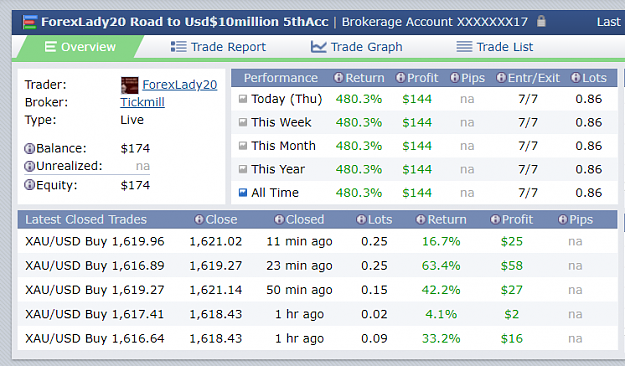
Task: Click the '11 min ago' closed time
Action: click(299, 242)
